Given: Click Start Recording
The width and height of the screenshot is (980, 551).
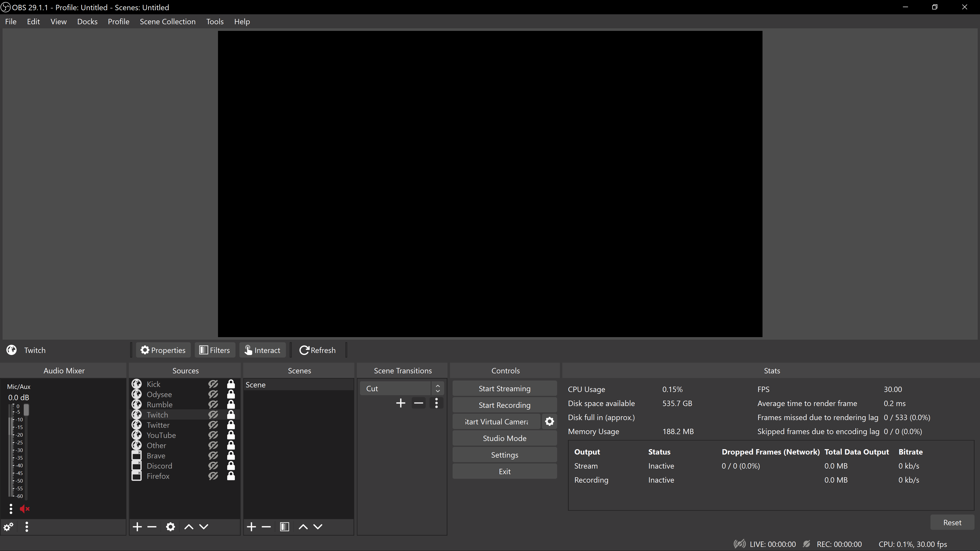Looking at the screenshot, I should pyautogui.click(x=504, y=405).
